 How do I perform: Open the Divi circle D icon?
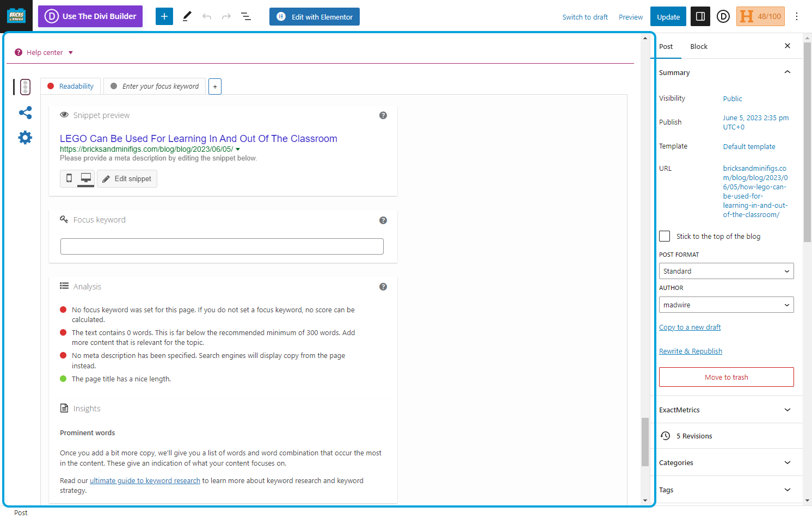coord(723,16)
